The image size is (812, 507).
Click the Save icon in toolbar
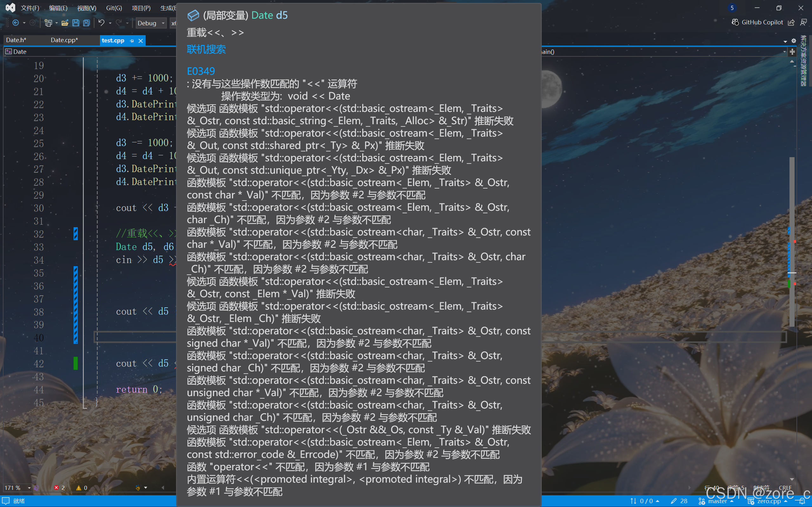tap(76, 23)
